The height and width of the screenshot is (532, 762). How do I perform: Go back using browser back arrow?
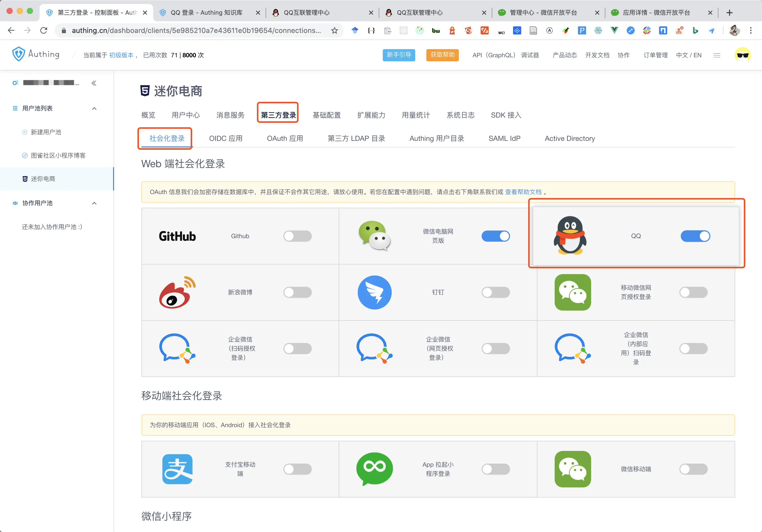pyautogui.click(x=11, y=30)
